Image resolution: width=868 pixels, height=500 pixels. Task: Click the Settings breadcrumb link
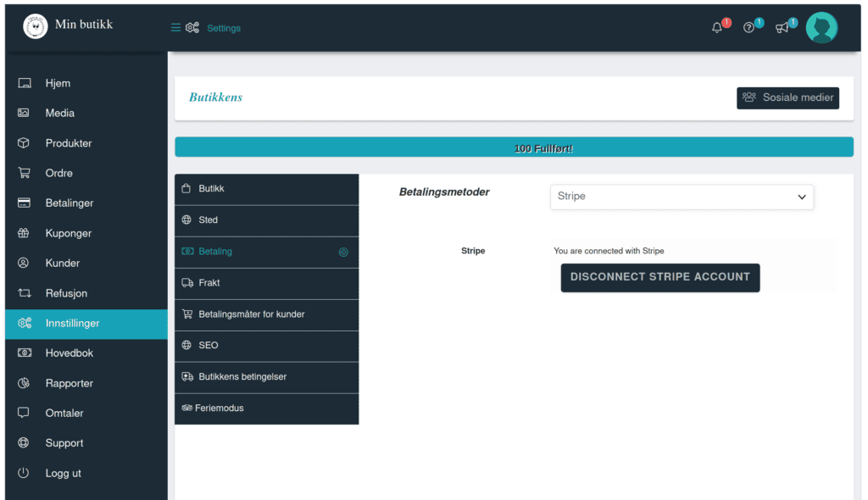(x=224, y=28)
